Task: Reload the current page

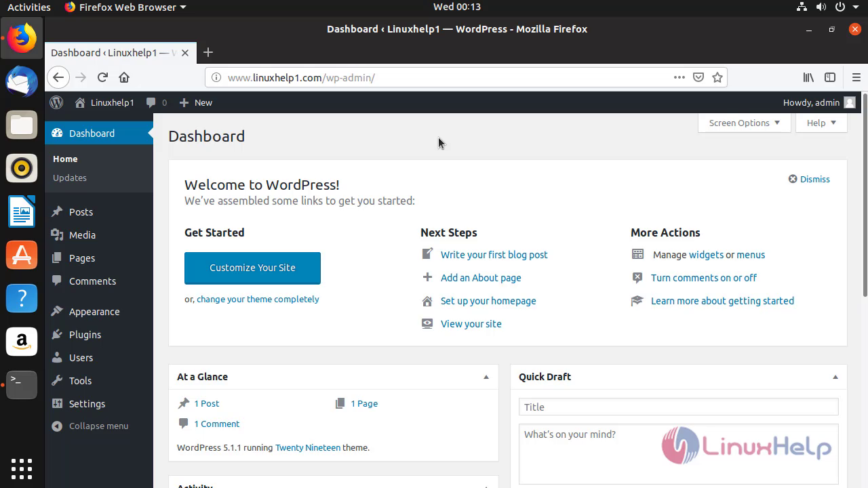Action: click(x=102, y=77)
